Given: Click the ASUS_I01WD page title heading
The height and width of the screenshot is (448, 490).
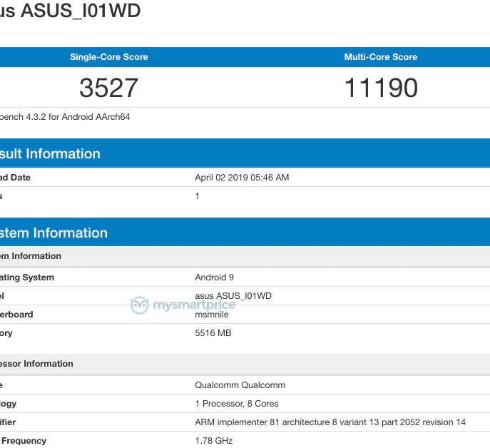Looking at the screenshot, I should (71, 11).
